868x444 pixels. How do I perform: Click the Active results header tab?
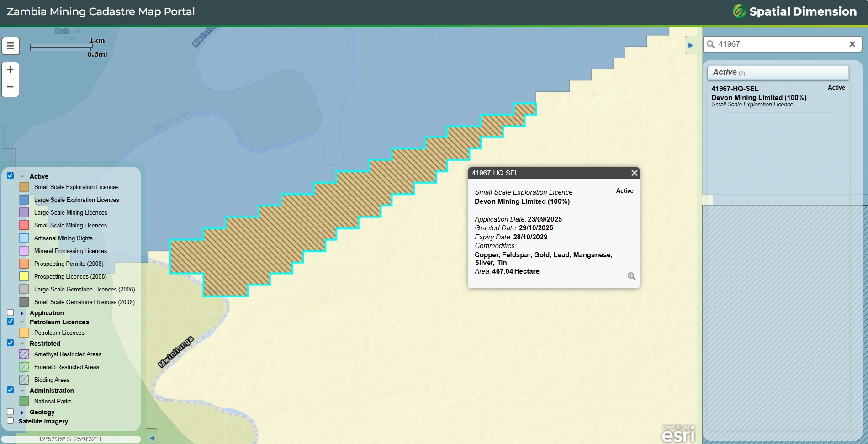pyautogui.click(x=778, y=73)
